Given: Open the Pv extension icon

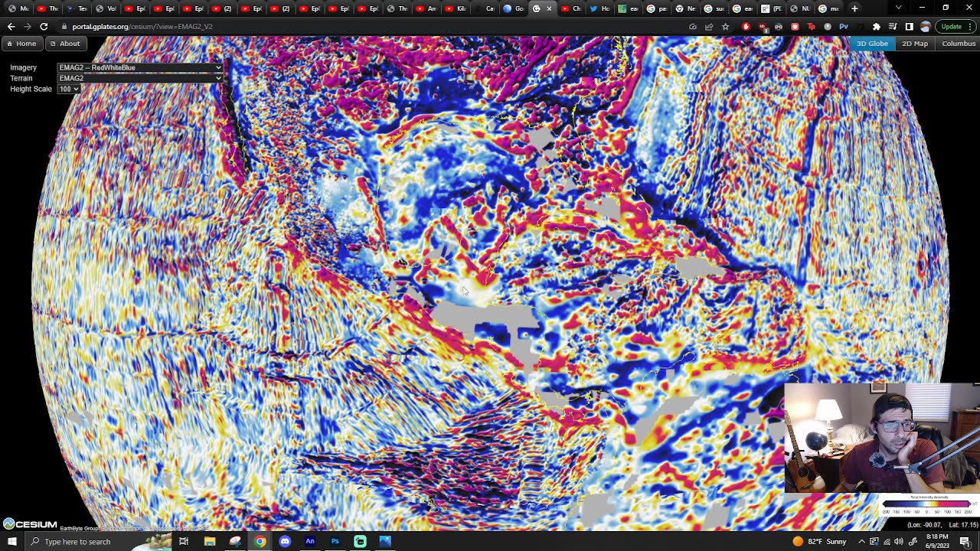Looking at the screenshot, I should coord(844,27).
